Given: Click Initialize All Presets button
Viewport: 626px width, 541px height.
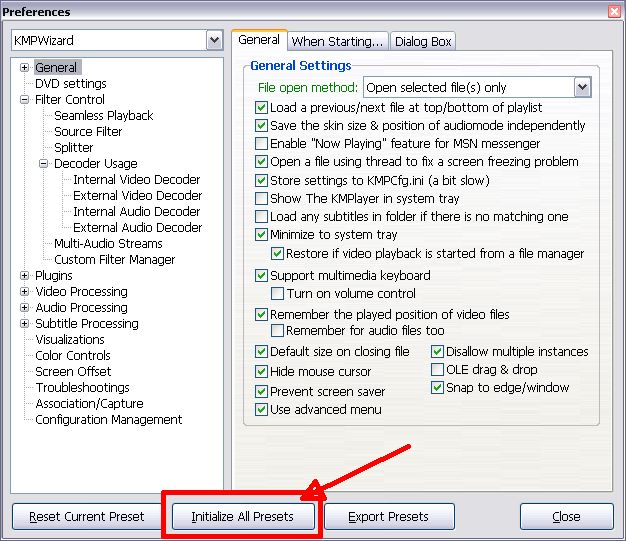Looking at the screenshot, I should pyautogui.click(x=243, y=517).
